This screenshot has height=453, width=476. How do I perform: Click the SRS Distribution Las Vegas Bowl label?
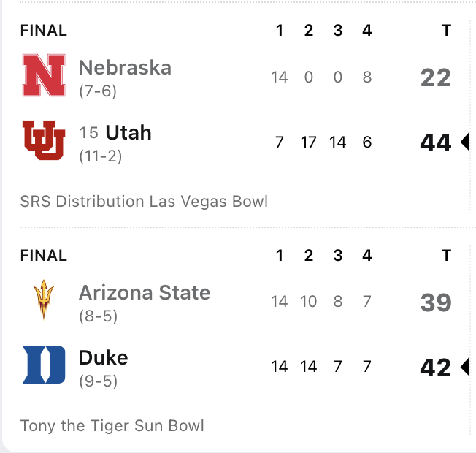pyautogui.click(x=144, y=201)
